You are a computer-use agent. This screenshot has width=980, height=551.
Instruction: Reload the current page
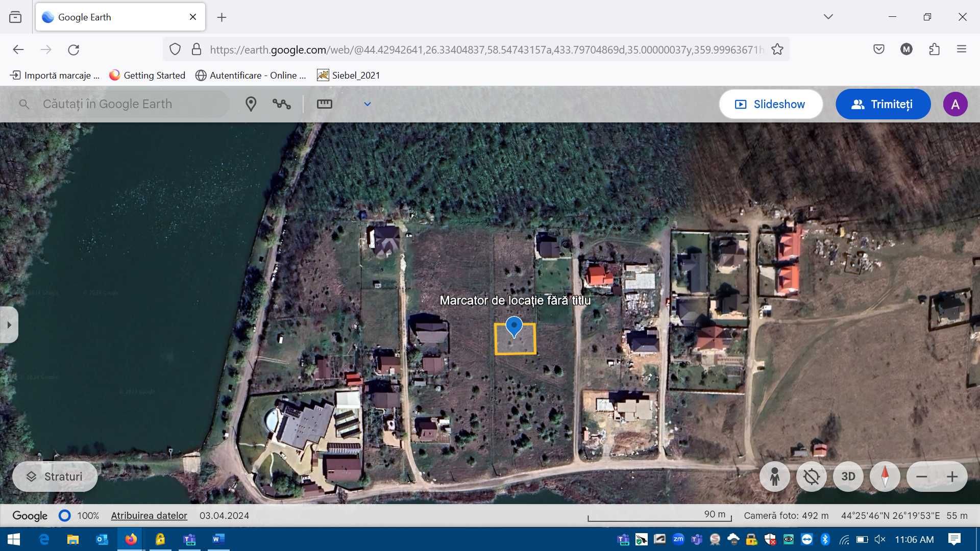pos(73,49)
